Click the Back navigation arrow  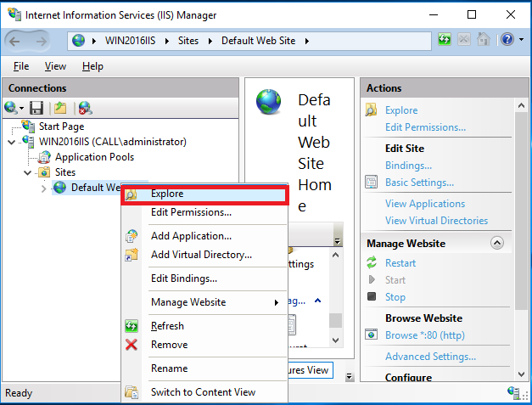click(14, 42)
